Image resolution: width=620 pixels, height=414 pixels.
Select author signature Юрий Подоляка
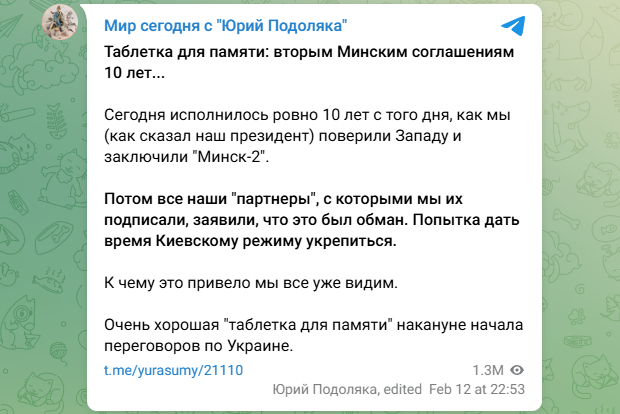tap(326, 389)
